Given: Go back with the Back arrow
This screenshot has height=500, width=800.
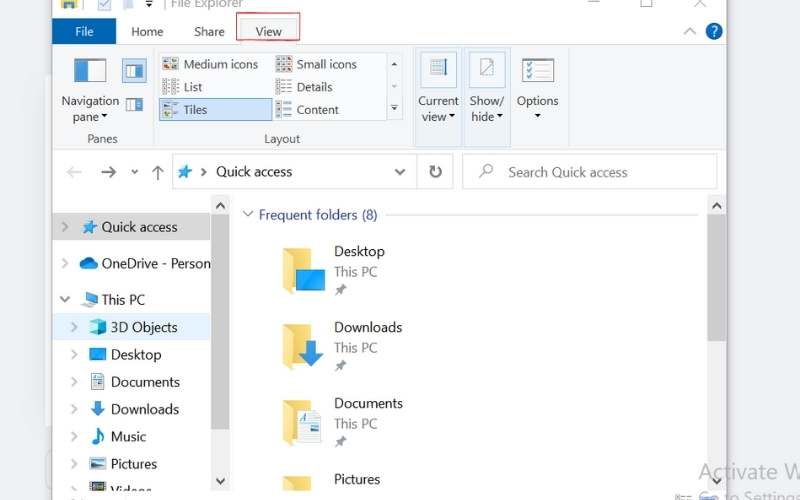Looking at the screenshot, I should click(x=74, y=172).
